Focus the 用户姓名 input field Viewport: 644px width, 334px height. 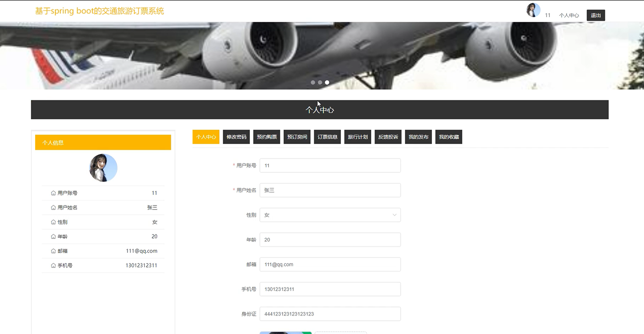coord(330,190)
